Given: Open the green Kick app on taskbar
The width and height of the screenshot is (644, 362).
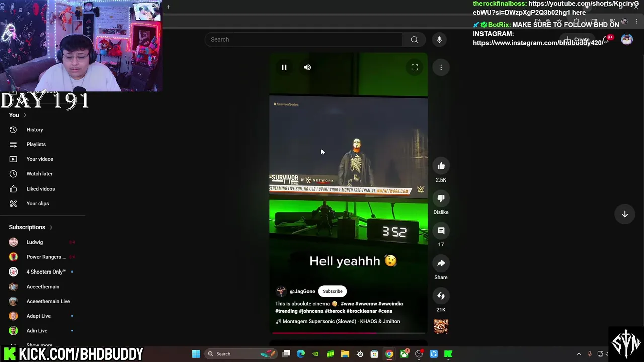Looking at the screenshot, I should click(448, 354).
